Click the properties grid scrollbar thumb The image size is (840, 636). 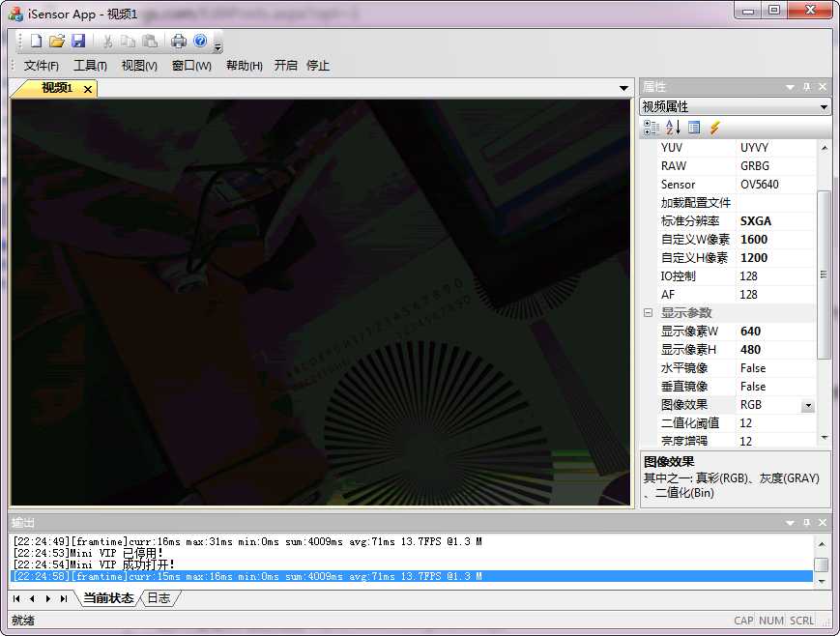click(x=824, y=275)
